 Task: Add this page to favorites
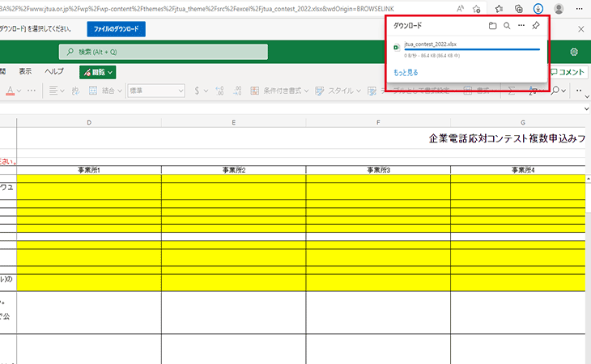point(478,8)
